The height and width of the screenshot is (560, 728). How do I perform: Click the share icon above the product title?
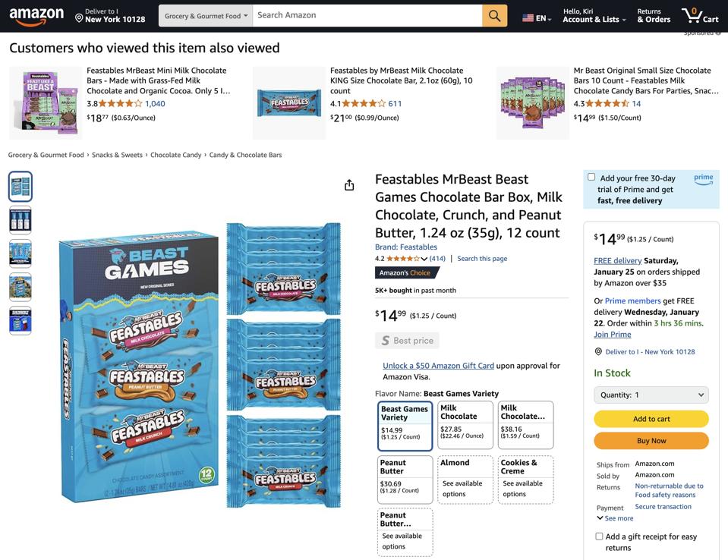tap(349, 184)
